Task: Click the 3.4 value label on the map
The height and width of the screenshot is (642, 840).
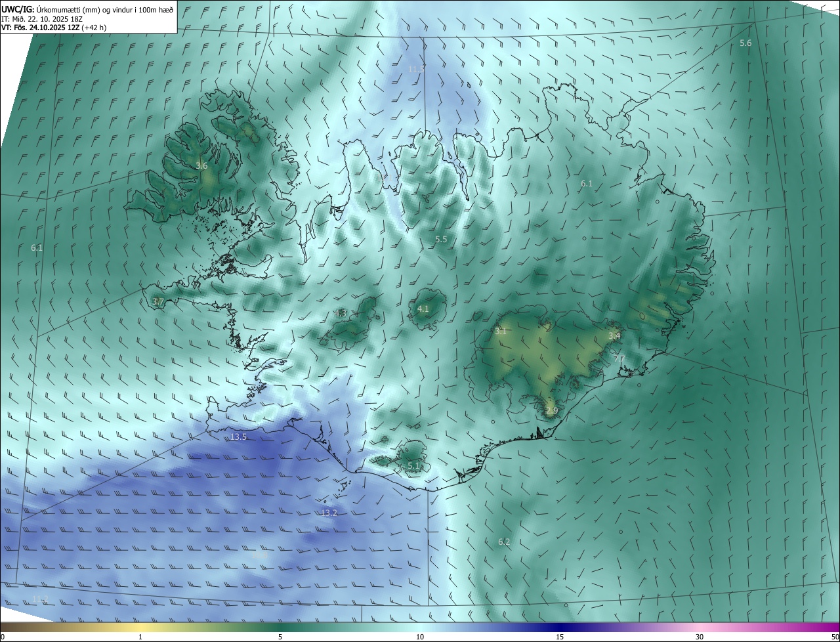Action: click(x=614, y=336)
